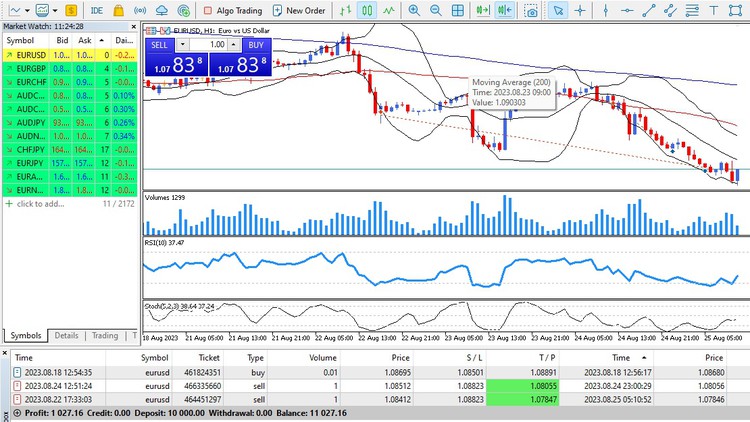The image size is (750, 422).
Task: Click the New Order button
Action: click(x=298, y=10)
